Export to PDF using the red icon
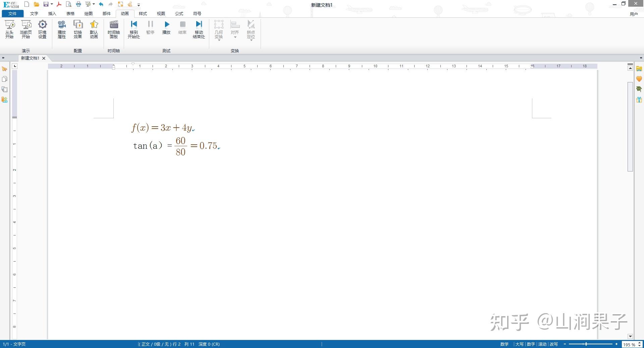The image size is (644, 348). click(59, 4)
